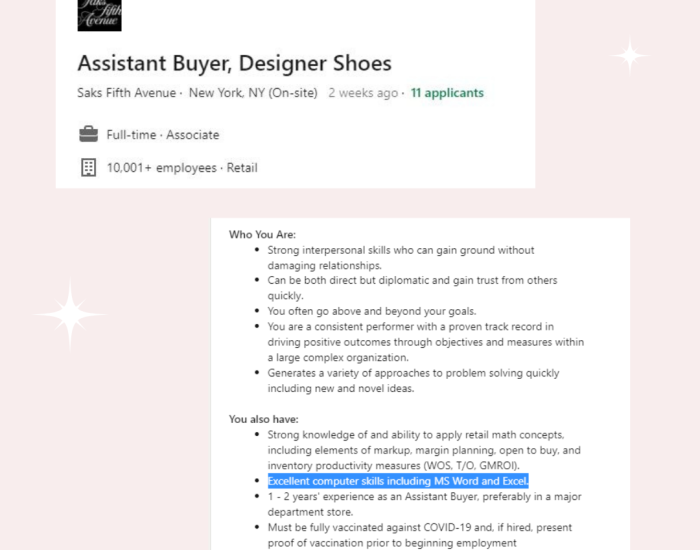Click the go above and beyond goals bullet
Image resolution: width=700 pixels, height=550 pixels.
(x=372, y=311)
